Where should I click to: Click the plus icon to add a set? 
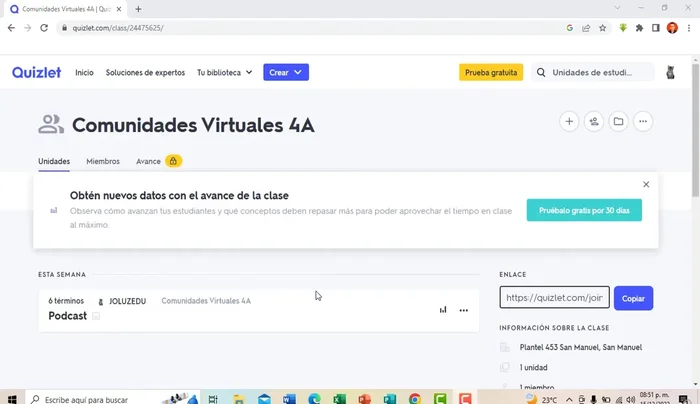[569, 121]
